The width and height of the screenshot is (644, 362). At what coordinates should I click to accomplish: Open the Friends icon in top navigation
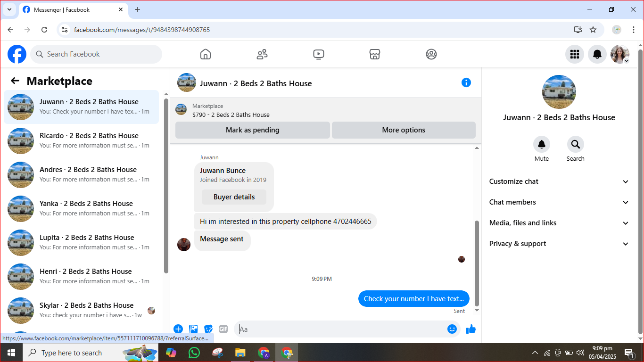coord(262,54)
